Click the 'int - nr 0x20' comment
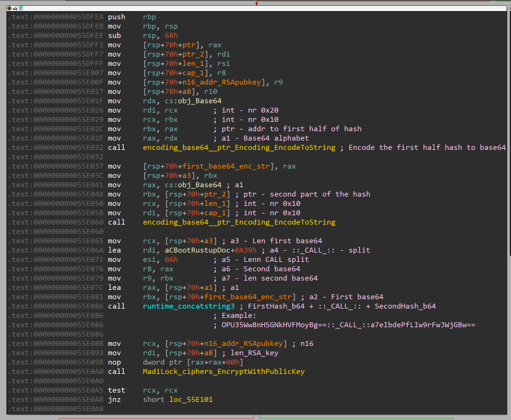Viewport: 511px width, 420px height. point(250,110)
